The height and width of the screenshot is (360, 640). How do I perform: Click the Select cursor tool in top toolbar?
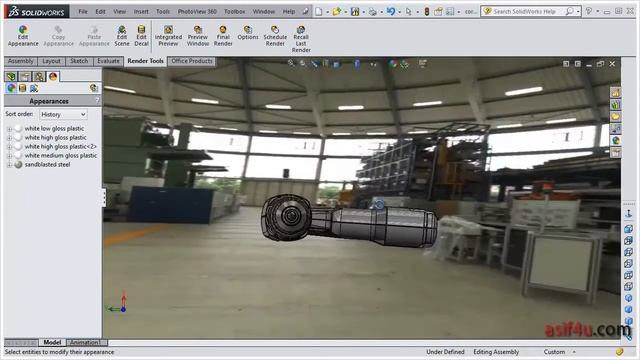[x=408, y=11]
